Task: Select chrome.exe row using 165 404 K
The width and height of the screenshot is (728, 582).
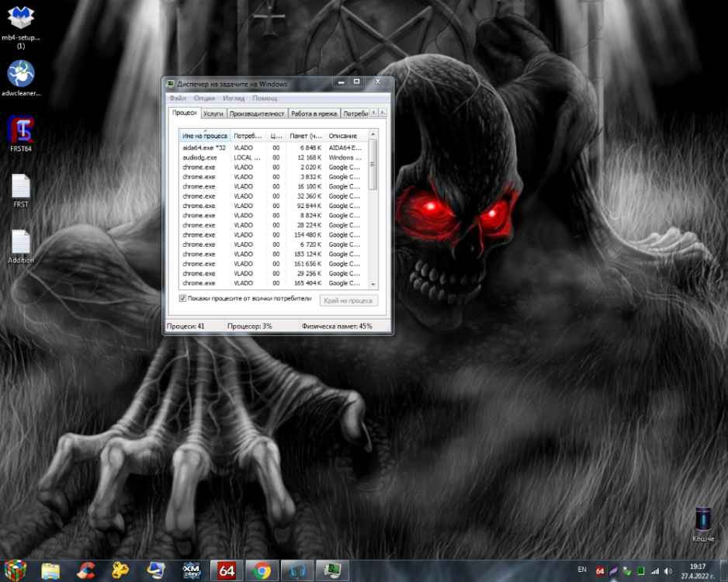Action: coord(274,283)
